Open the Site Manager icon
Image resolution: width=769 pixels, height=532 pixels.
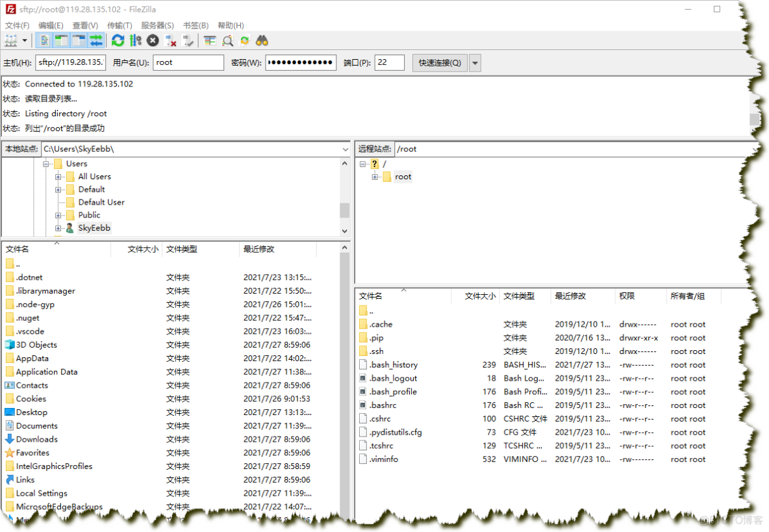coord(11,41)
